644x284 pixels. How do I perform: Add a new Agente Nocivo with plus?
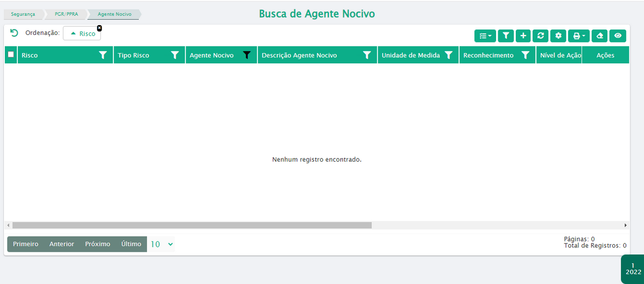pyautogui.click(x=523, y=36)
